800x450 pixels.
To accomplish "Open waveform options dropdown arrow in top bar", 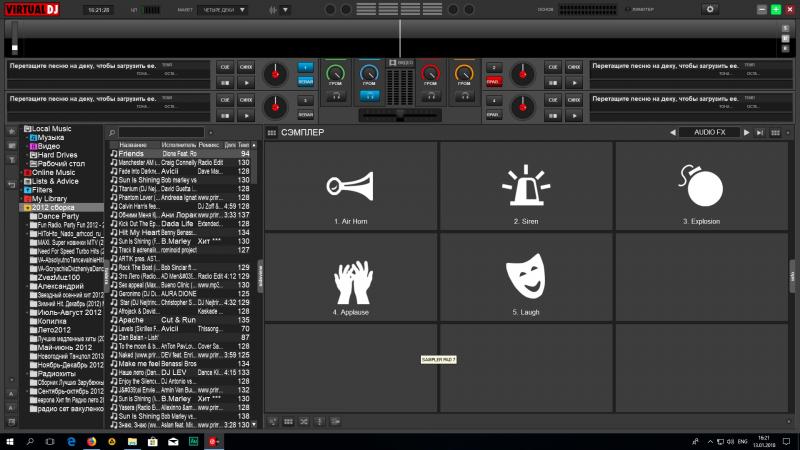I will tap(285, 10).
